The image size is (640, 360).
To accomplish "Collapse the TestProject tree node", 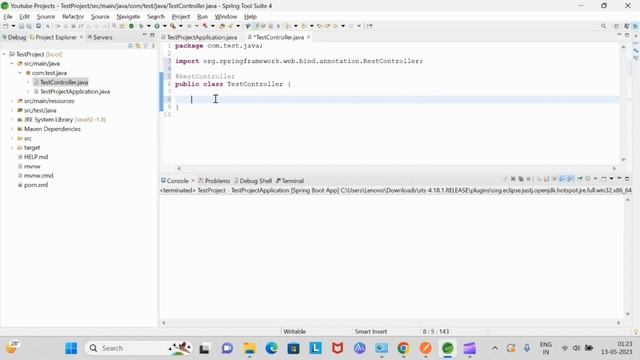I will click(4, 54).
